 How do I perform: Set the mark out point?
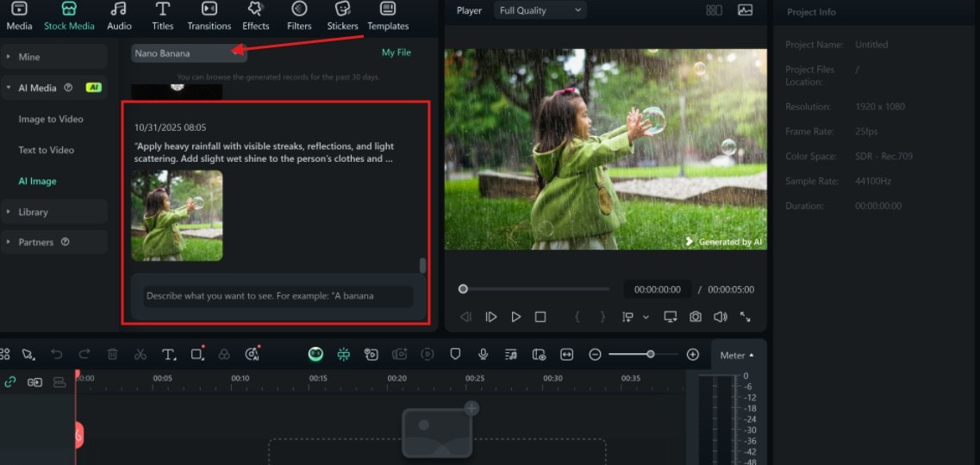(x=602, y=317)
